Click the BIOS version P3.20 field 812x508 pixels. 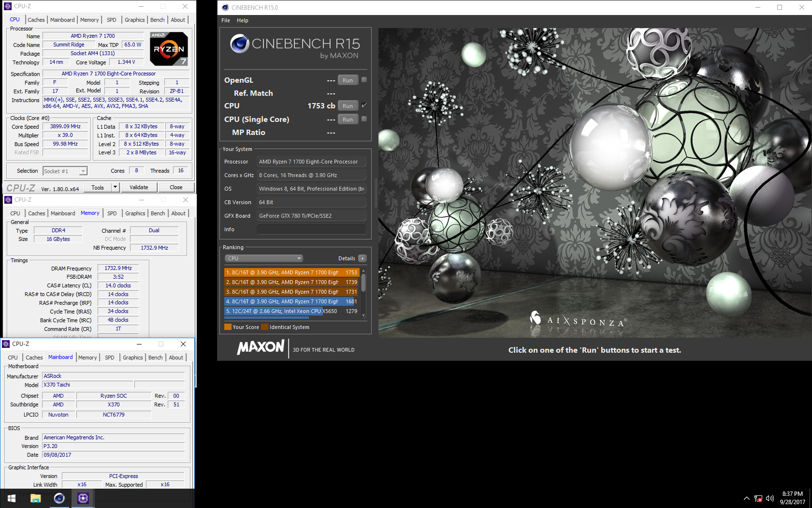114,446
